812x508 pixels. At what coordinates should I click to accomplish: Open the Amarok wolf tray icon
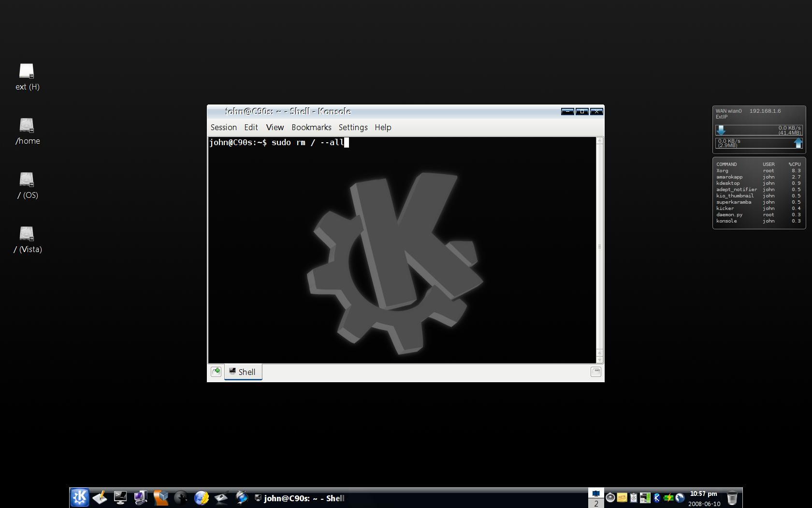click(x=680, y=497)
